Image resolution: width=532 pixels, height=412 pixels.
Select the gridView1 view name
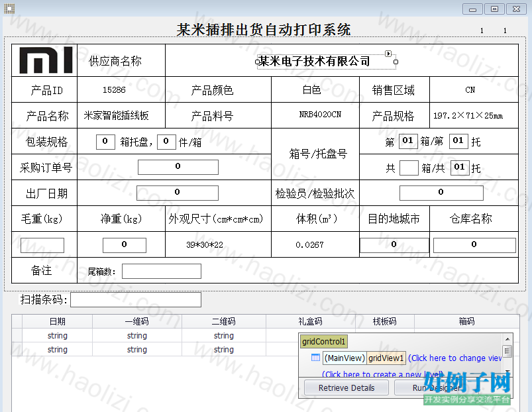point(386,358)
